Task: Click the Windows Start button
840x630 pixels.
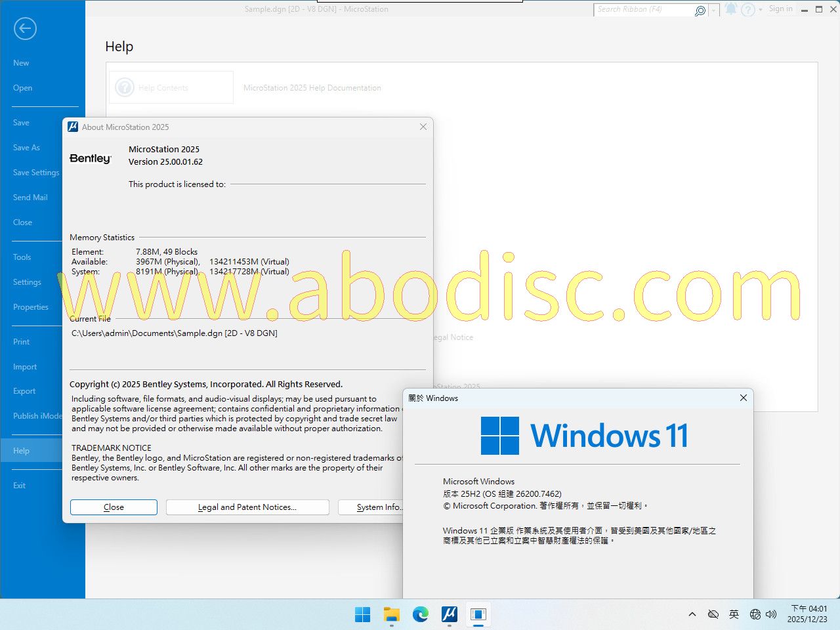Action: coord(362,614)
